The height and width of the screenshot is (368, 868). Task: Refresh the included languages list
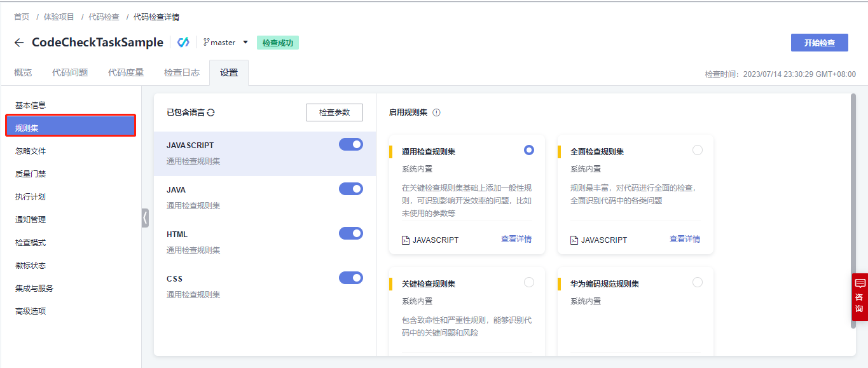211,112
